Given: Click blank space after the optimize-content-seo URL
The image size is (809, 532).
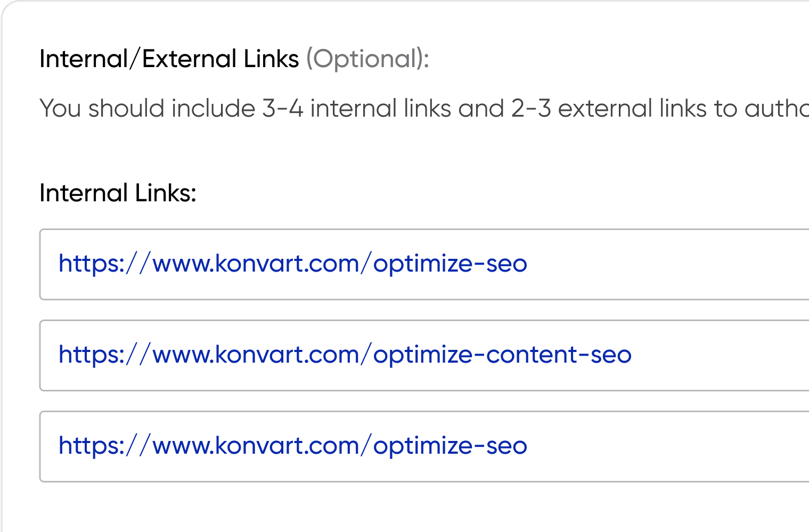Looking at the screenshot, I should tap(719, 356).
